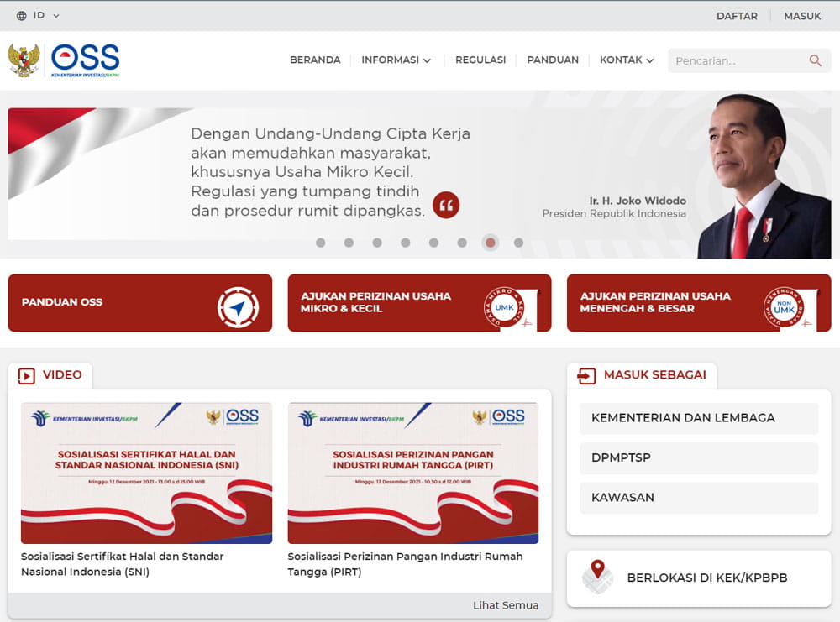Select the third carousel slide dot

(x=377, y=243)
